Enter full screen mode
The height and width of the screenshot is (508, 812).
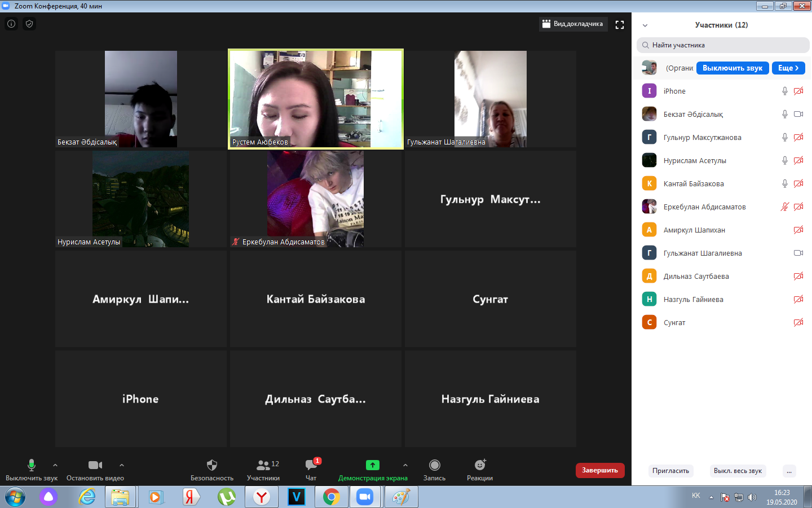pos(620,25)
